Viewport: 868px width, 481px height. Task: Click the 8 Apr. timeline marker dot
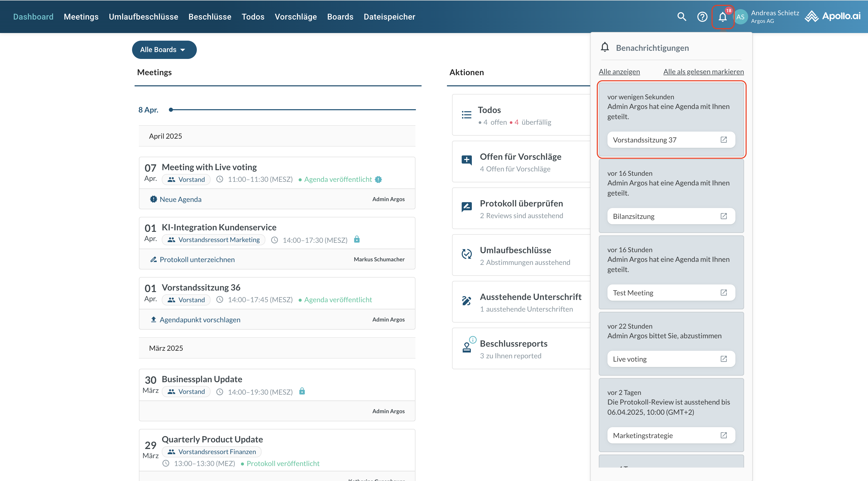click(x=171, y=109)
